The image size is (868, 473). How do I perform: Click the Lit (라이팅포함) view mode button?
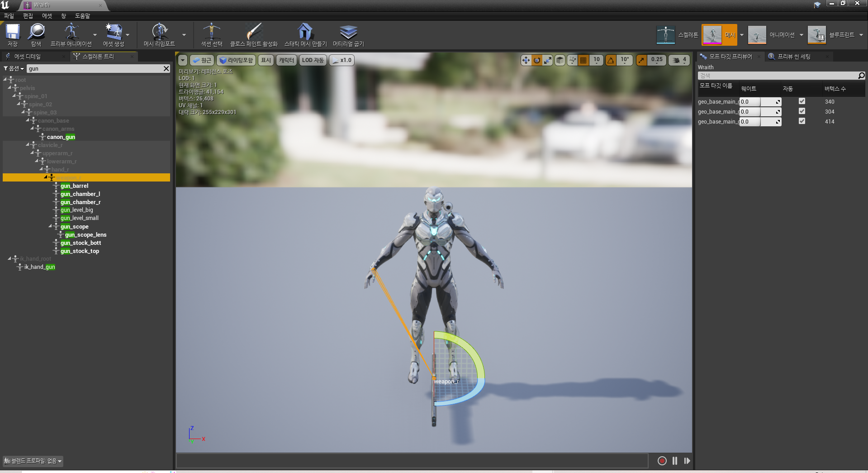236,60
